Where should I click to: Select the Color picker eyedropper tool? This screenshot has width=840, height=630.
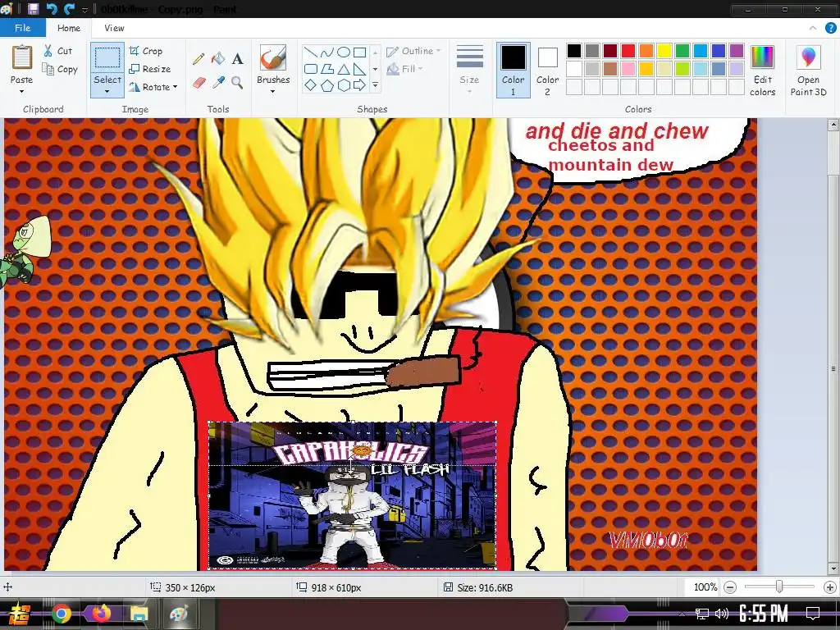(218, 83)
